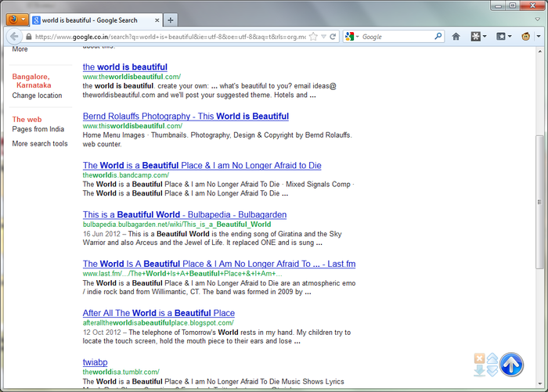Click the scrollbar up arrow
Viewport: 548px width, 392px height.
coord(539,52)
